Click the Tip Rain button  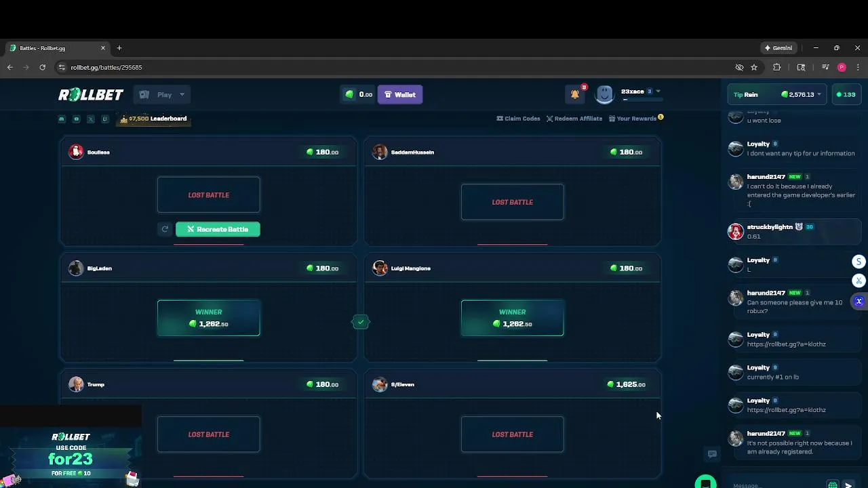coord(745,95)
